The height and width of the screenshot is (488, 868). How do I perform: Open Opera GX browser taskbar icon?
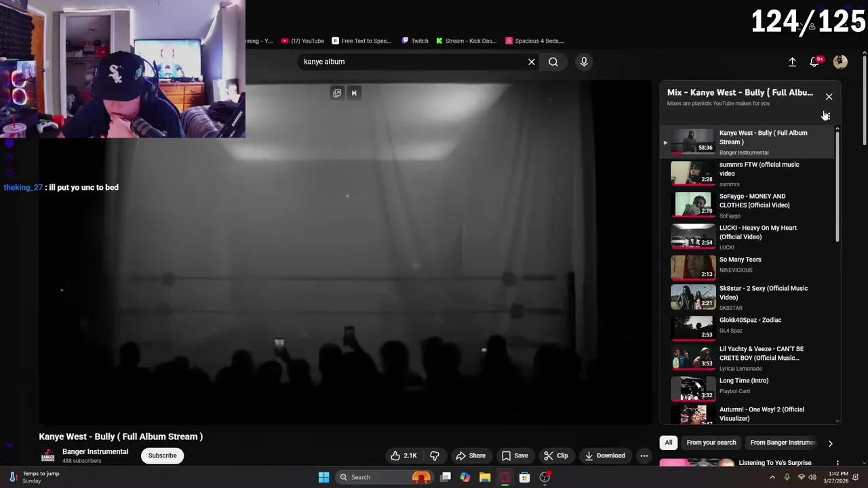(505, 477)
